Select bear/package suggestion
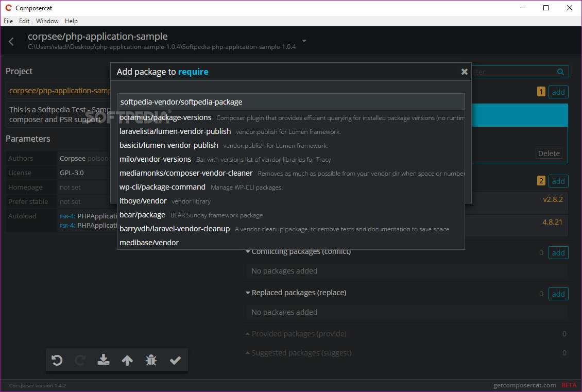Image resolution: width=582 pixels, height=392 pixels. 291,215
